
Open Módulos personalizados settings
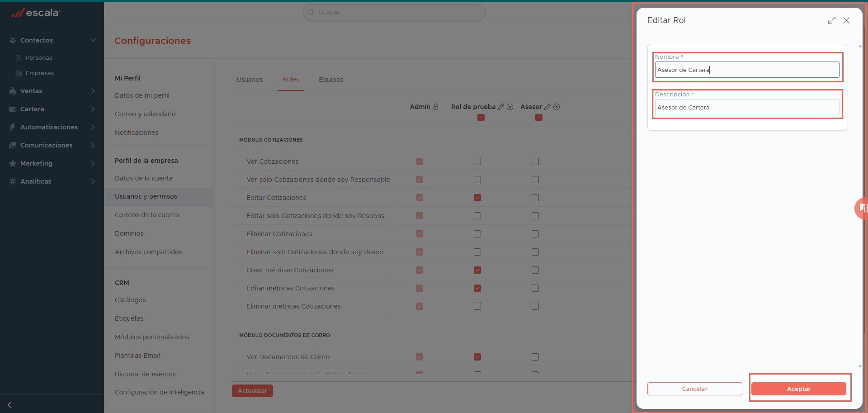point(152,337)
